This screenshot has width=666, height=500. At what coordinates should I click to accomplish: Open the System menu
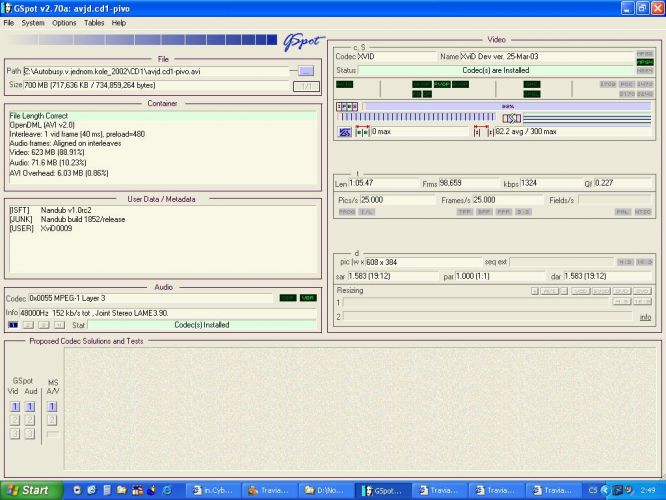(33, 23)
